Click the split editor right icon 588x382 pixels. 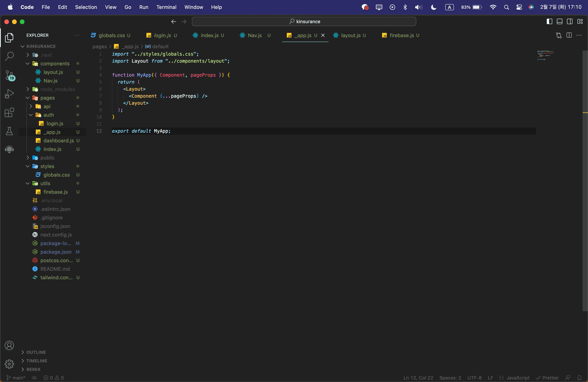coord(569,35)
